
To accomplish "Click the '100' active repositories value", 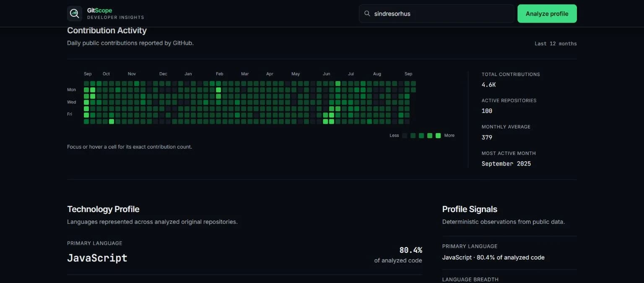I will [487, 111].
